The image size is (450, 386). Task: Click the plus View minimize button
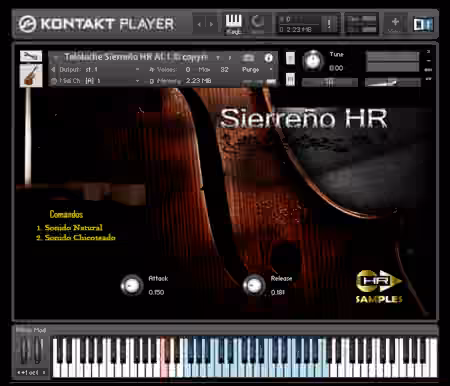click(395, 24)
